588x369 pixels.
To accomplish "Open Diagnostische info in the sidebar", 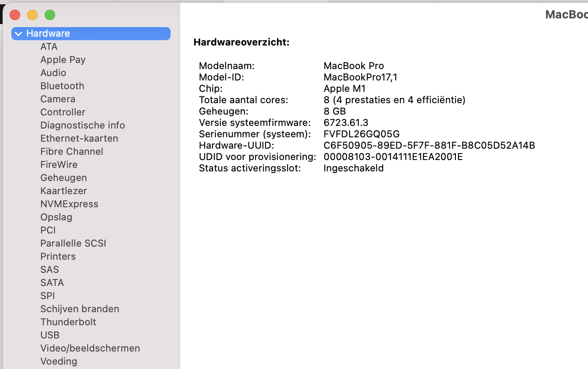I will coord(83,125).
